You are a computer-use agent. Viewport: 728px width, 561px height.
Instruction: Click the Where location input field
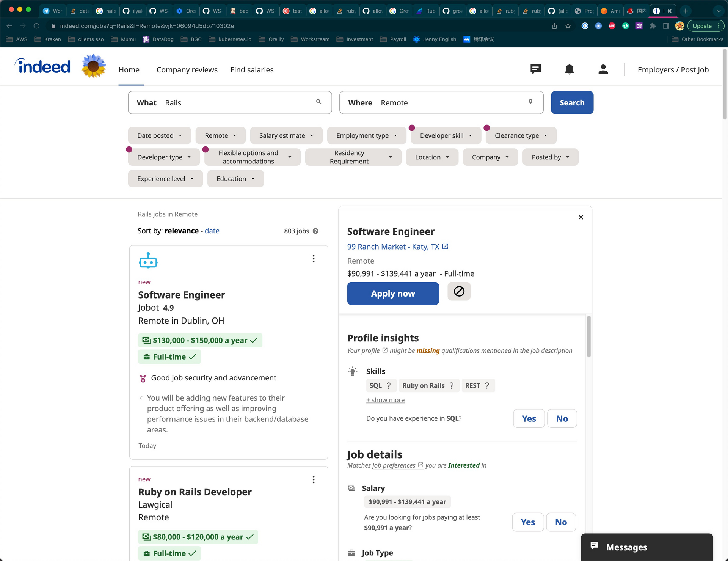click(x=441, y=102)
